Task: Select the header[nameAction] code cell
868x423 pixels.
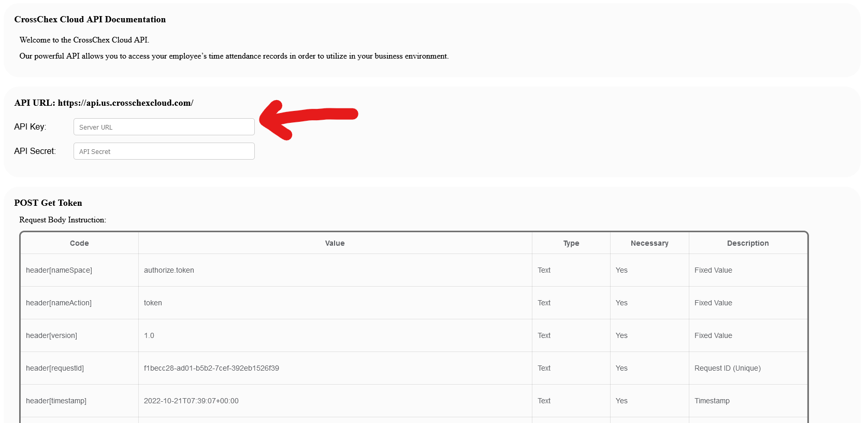Action: [79, 303]
